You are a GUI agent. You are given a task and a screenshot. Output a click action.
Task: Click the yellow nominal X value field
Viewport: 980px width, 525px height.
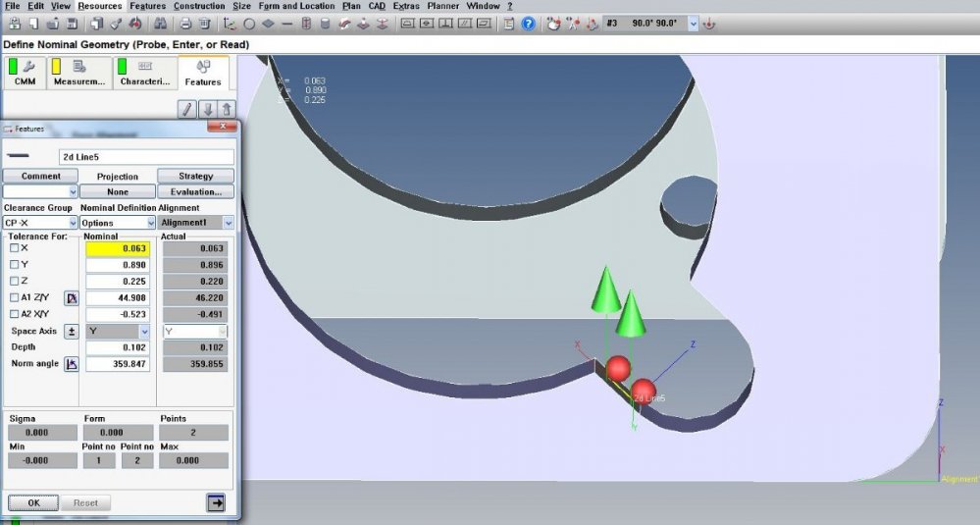coord(117,248)
